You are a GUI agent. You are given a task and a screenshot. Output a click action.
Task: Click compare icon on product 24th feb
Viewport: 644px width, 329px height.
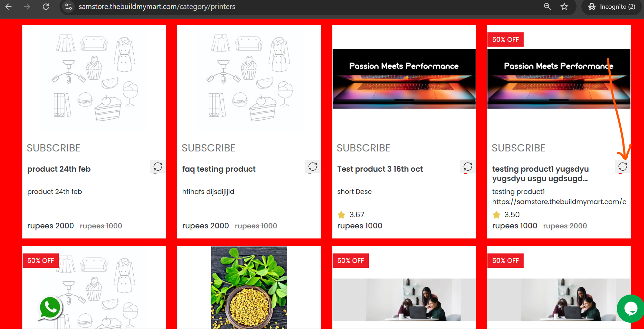pos(158,167)
